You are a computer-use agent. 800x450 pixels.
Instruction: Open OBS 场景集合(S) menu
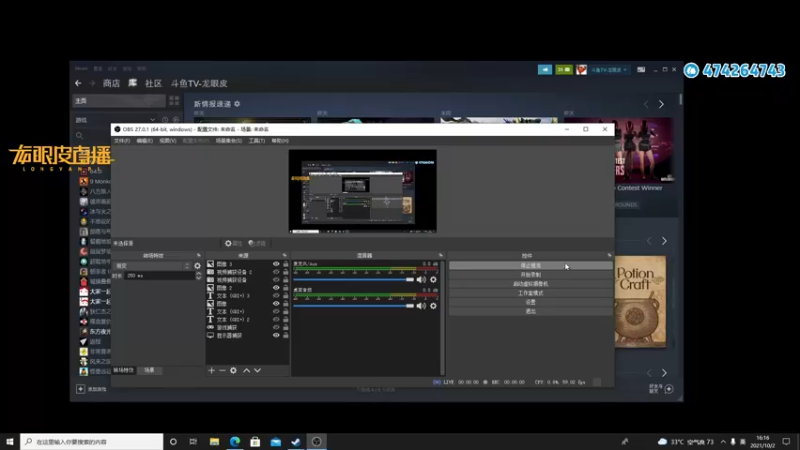point(229,141)
